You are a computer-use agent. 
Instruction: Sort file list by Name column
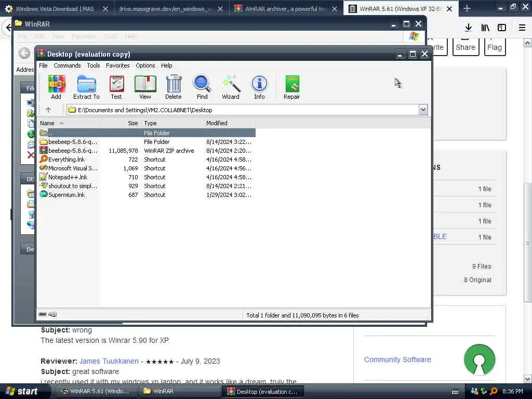pyautogui.click(x=68, y=123)
